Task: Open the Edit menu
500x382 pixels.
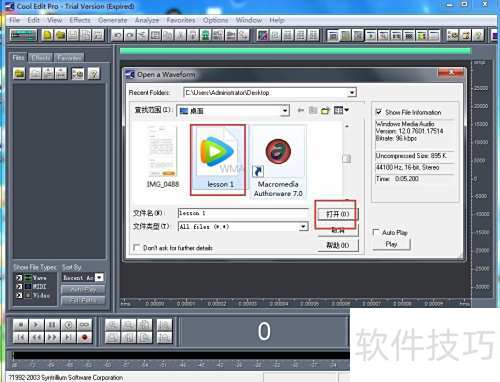Action: [33, 20]
